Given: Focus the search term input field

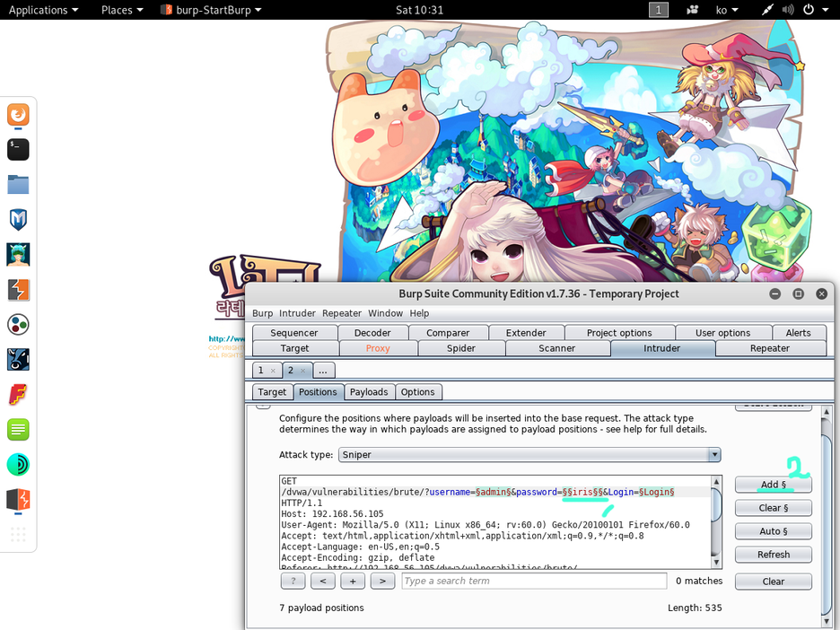Looking at the screenshot, I should point(534,581).
